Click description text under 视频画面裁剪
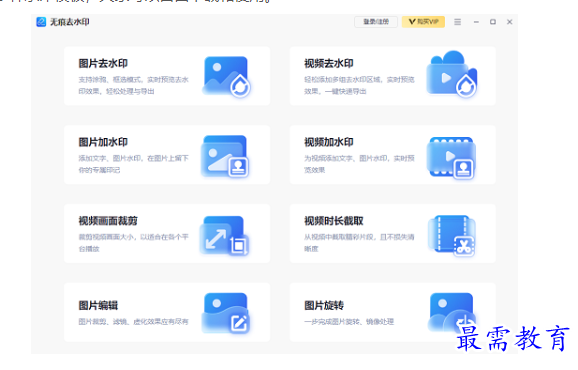578x370 pixels. [133, 243]
